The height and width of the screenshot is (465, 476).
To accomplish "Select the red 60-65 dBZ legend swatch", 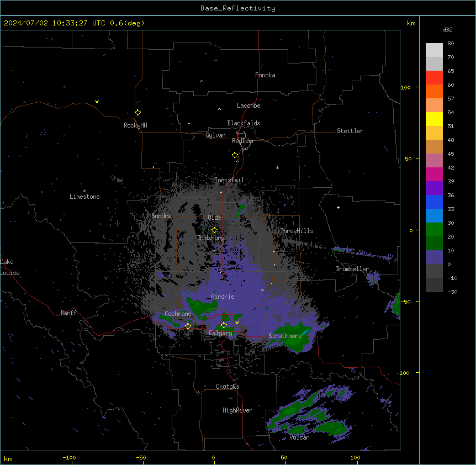I will pos(434,78).
